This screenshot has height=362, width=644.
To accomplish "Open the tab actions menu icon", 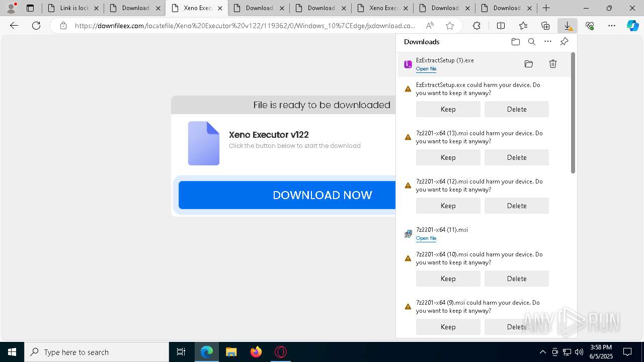I will pos(30,8).
